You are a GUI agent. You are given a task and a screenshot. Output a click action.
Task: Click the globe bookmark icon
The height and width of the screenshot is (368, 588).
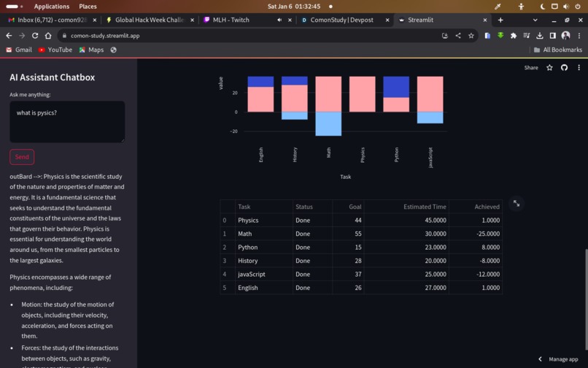pos(113,50)
